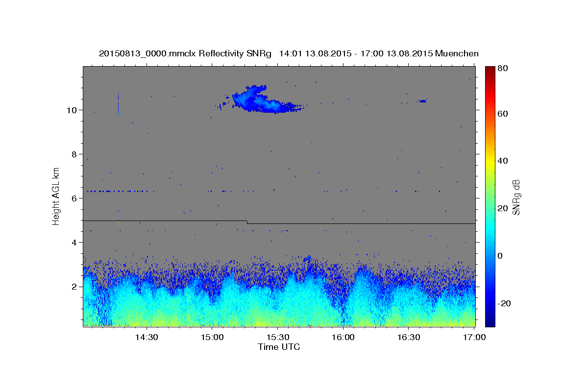Click the 16:30 time tick label
588x392 pixels.
(x=409, y=337)
